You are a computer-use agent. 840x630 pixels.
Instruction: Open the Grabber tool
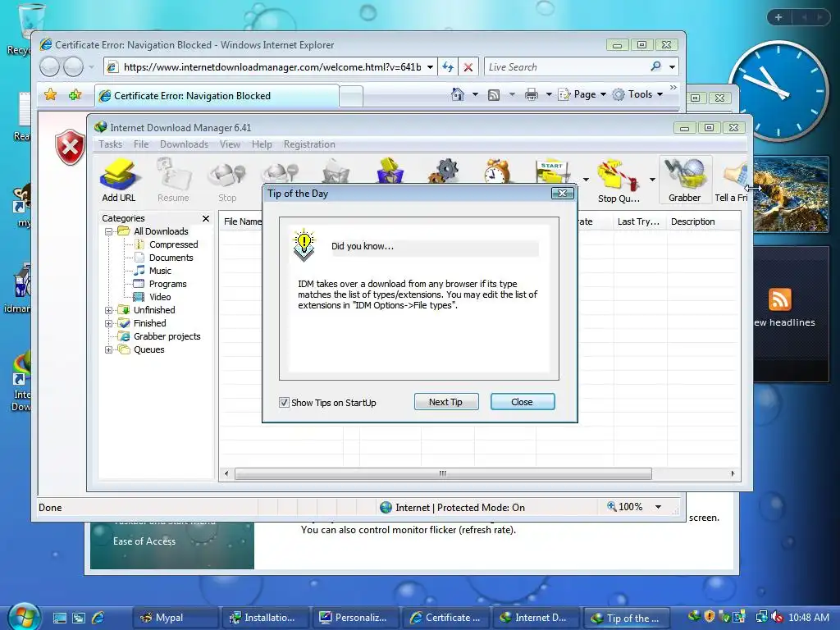685,180
